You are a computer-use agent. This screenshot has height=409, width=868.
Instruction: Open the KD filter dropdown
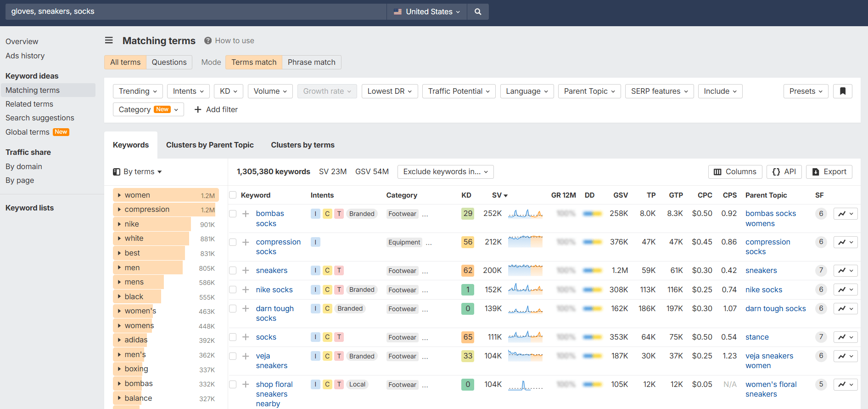229,91
